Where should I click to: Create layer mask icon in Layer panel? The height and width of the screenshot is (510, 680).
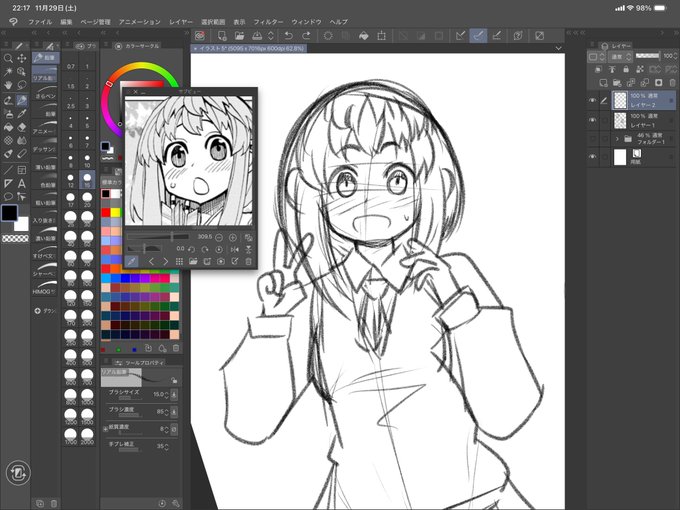tap(658, 82)
